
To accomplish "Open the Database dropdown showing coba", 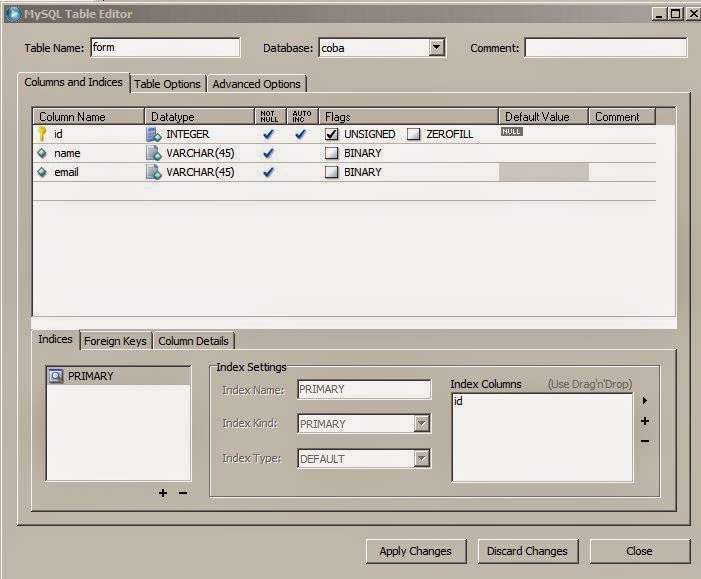I will point(436,47).
